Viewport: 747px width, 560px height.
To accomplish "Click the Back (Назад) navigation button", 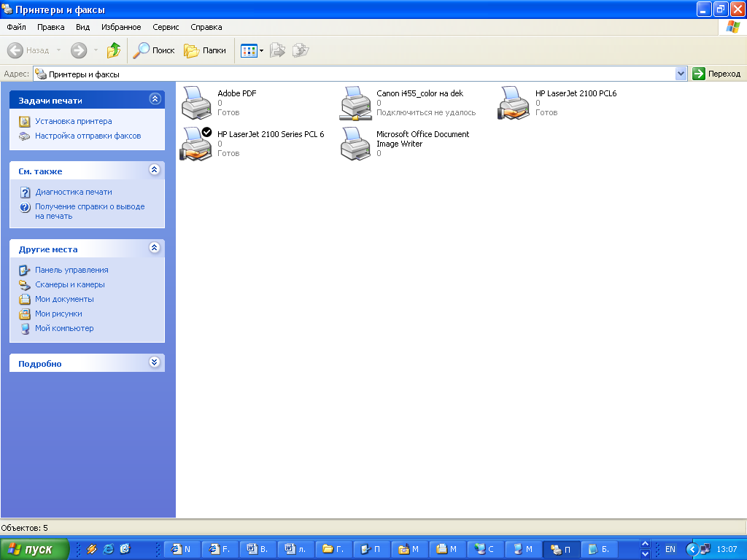I will [x=28, y=50].
